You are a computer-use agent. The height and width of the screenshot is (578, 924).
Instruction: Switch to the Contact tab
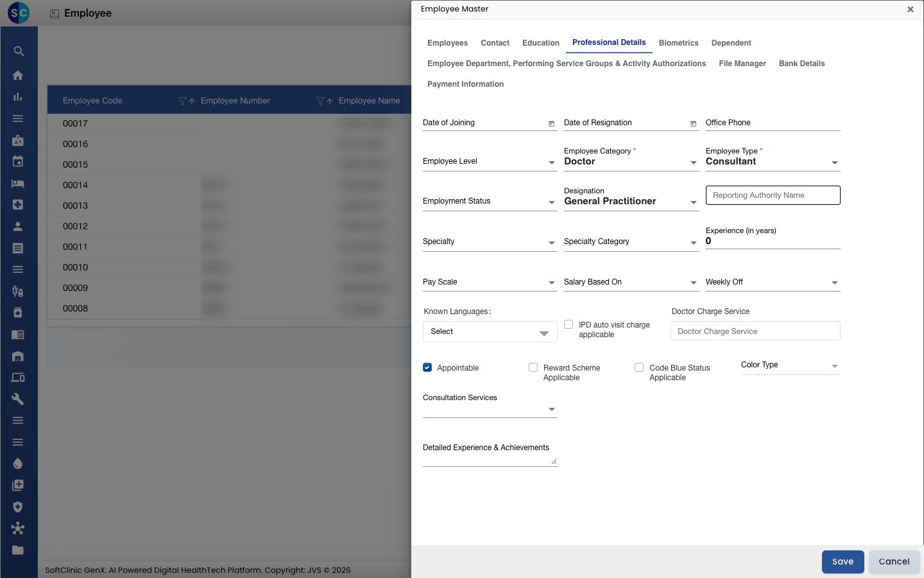pos(495,43)
